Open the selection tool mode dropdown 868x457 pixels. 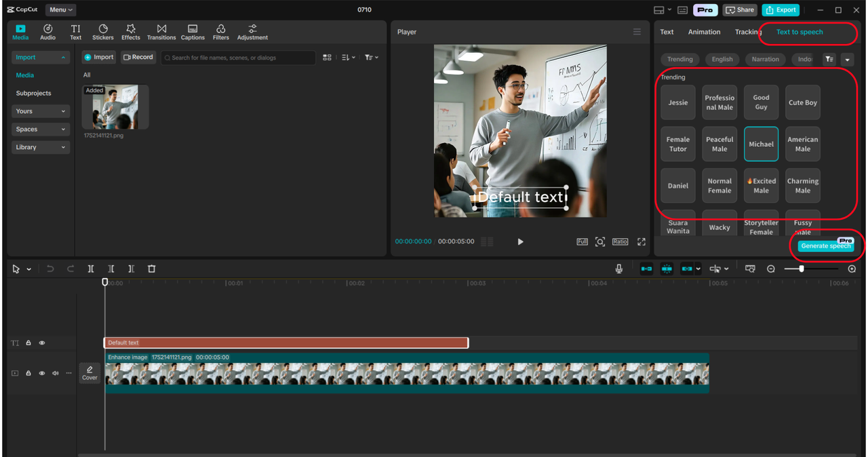click(29, 269)
